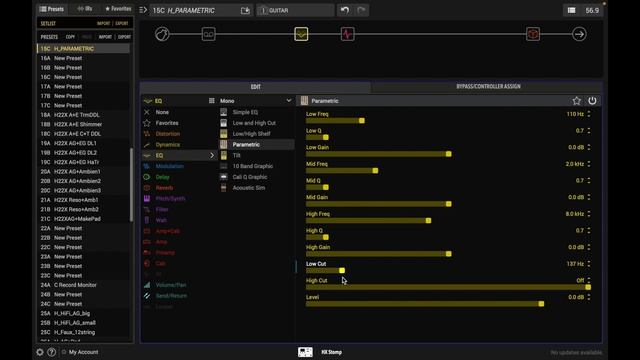640x360 pixels.
Task: Select the highlighted EQ block in signal path
Action: click(301, 34)
